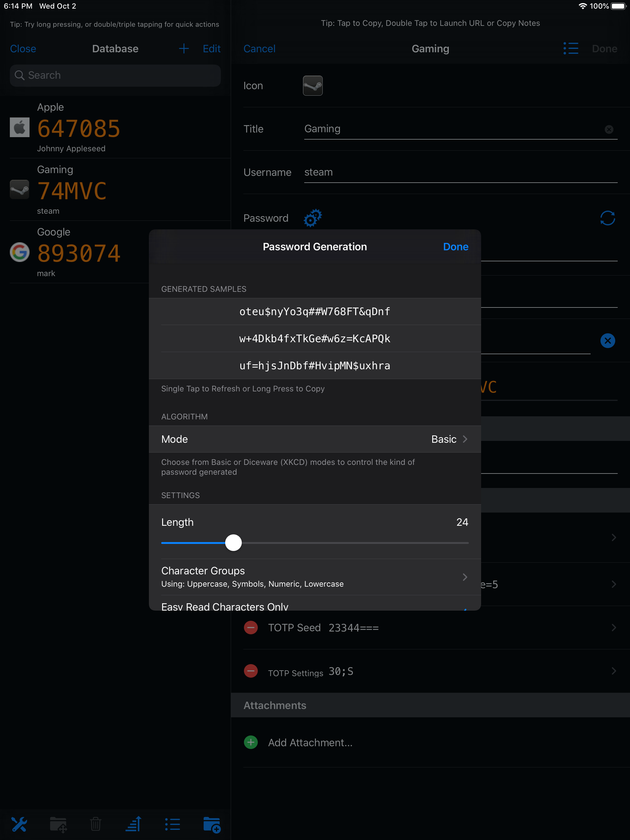The image size is (630, 840).
Task: Tap Edit above the database list
Action: pyautogui.click(x=211, y=49)
